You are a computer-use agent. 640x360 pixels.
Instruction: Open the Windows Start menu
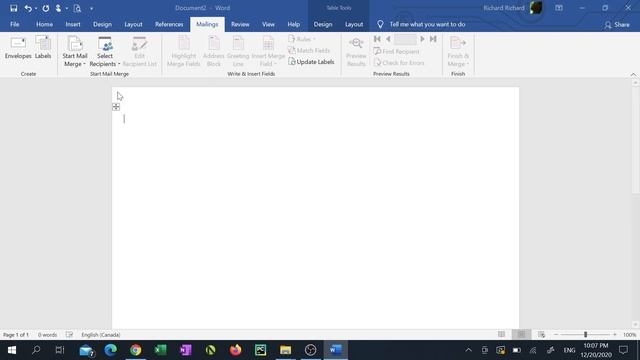12,350
